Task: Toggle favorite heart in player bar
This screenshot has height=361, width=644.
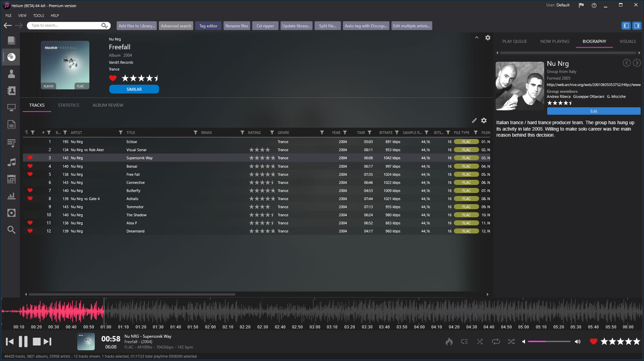Action: pos(593,341)
